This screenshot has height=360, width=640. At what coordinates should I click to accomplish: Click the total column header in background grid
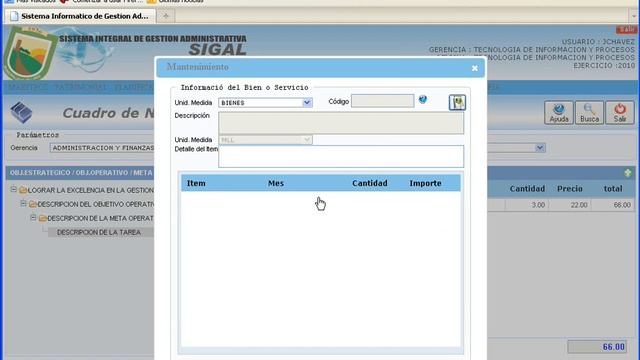coord(613,189)
